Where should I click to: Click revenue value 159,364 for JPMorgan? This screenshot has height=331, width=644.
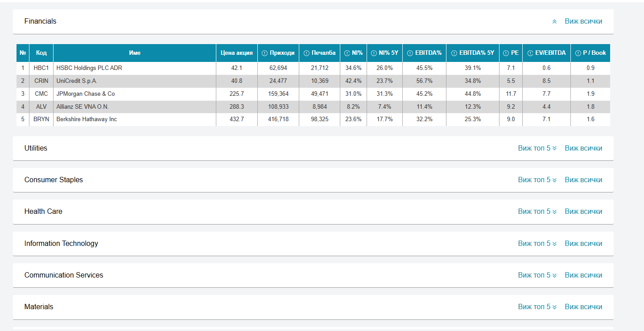click(278, 94)
